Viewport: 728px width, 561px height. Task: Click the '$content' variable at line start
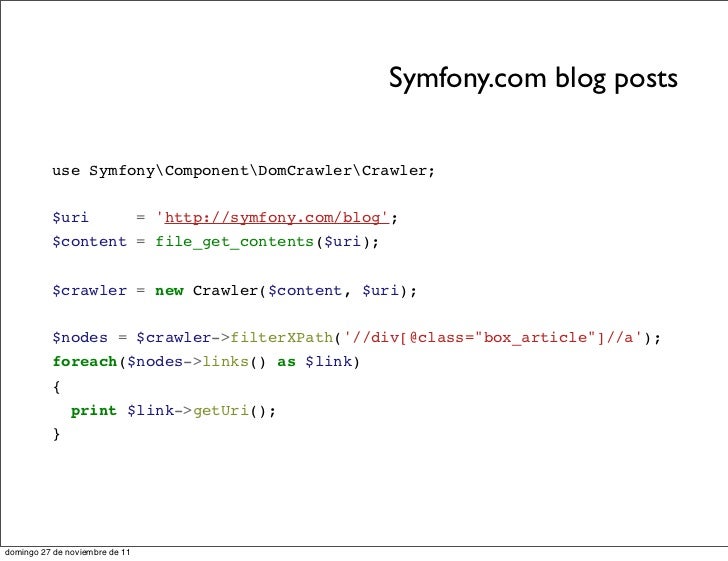pyautogui.click(x=89, y=242)
